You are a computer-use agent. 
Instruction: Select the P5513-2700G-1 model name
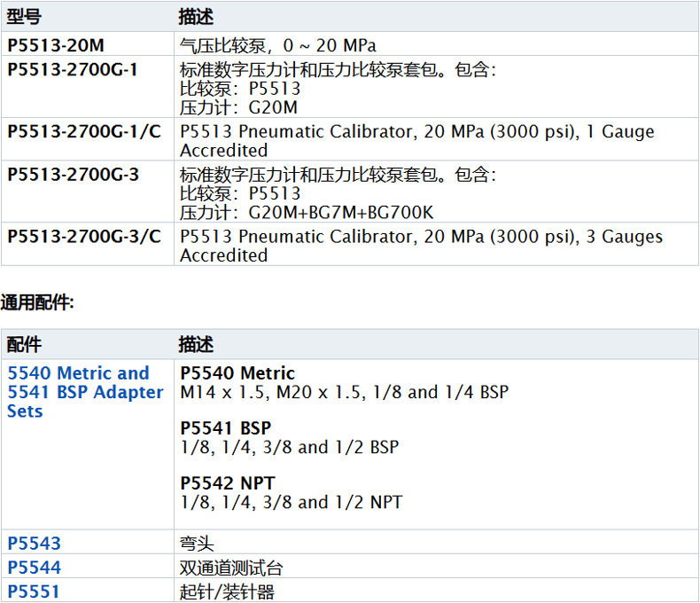click(73, 69)
